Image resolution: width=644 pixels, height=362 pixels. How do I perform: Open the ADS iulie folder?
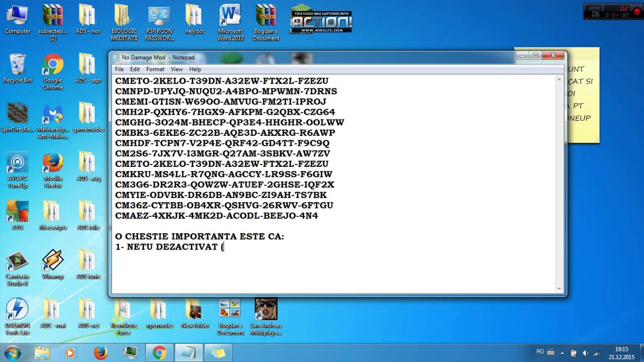pyautogui.click(x=88, y=216)
